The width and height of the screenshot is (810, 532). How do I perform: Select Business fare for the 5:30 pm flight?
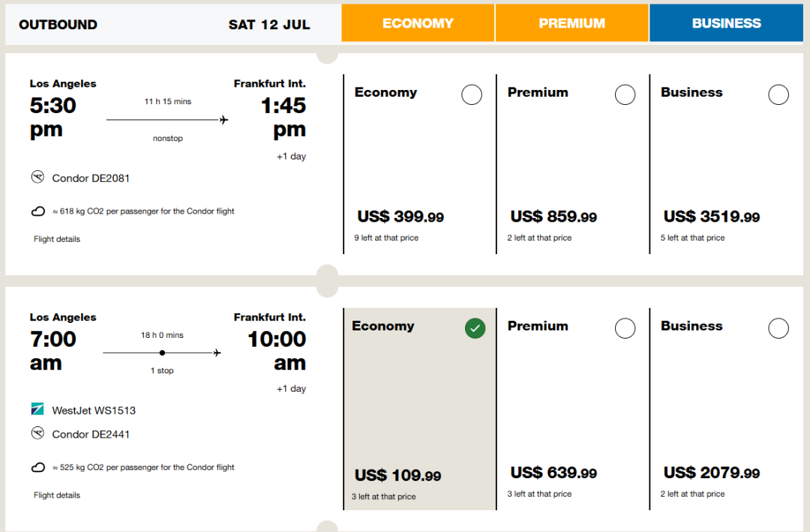[x=778, y=94]
